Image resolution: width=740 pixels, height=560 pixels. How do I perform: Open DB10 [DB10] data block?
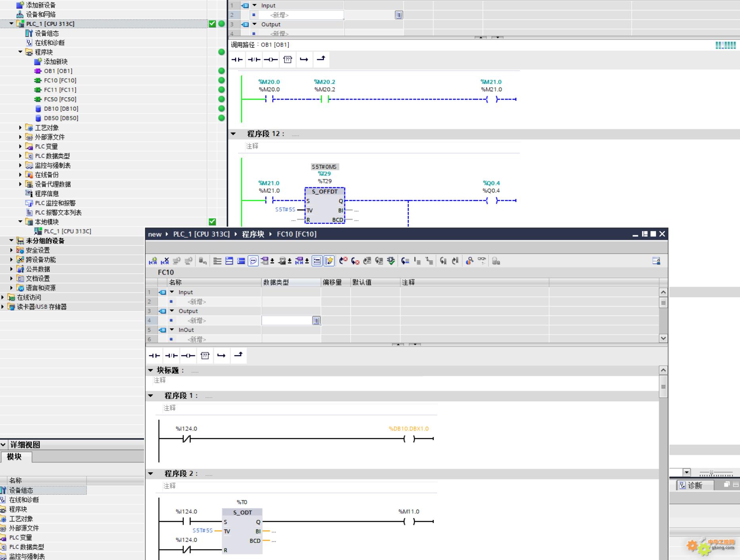coord(61,109)
